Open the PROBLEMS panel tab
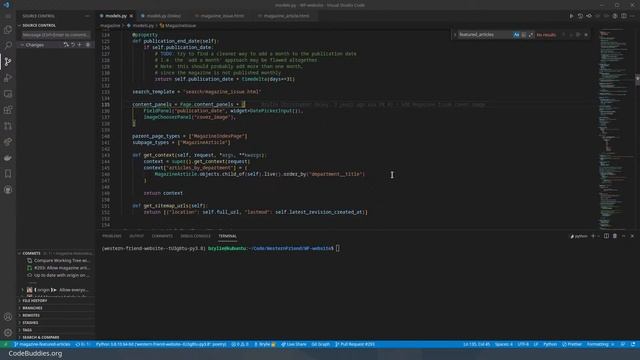The width and height of the screenshot is (640, 360). point(111,236)
